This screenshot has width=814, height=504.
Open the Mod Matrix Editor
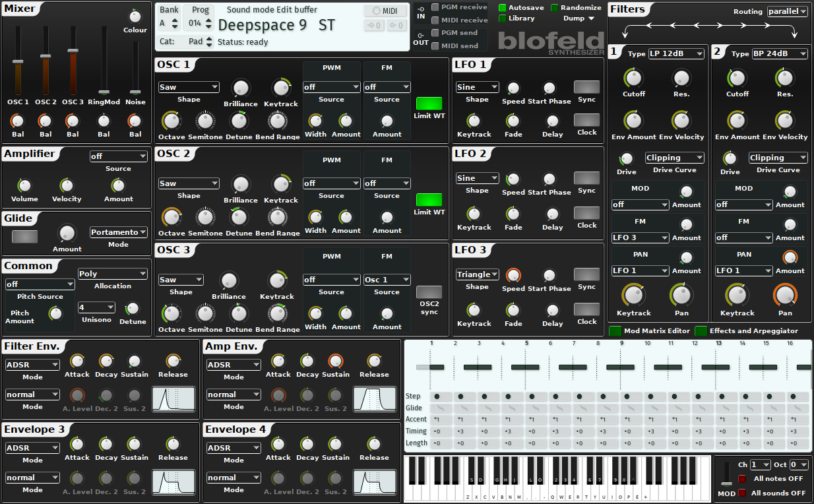coord(650,331)
